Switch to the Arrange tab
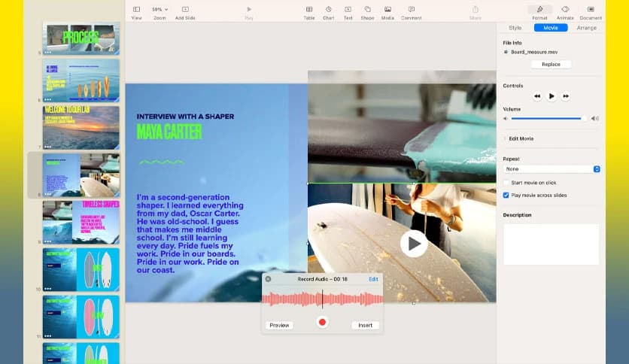This screenshot has height=364, width=629. [586, 28]
